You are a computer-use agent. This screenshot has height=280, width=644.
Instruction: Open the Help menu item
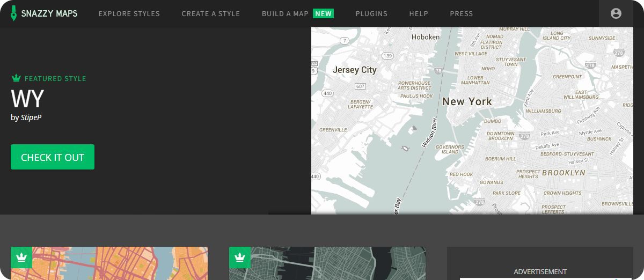tap(419, 13)
